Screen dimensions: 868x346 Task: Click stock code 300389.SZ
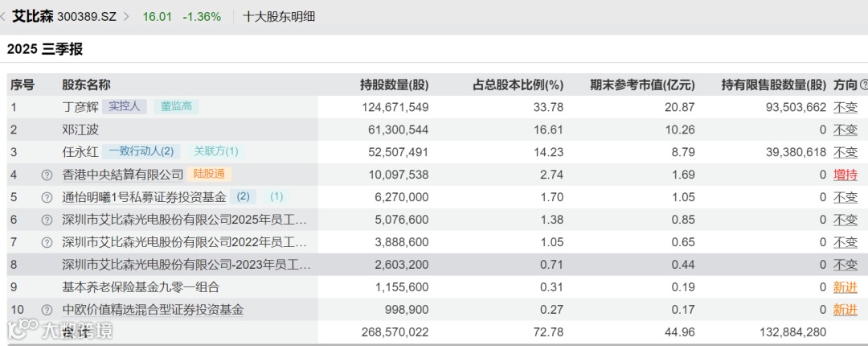pos(87,17)
